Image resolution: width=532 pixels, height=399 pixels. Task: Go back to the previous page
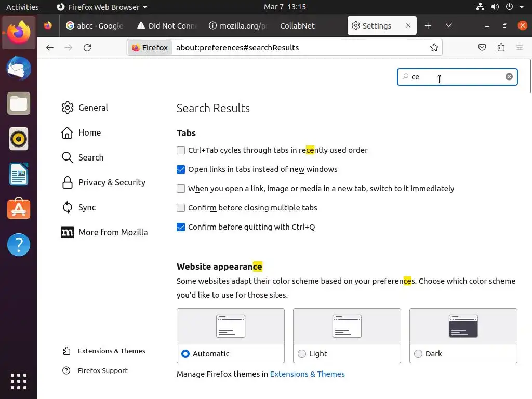pyautogui.click(x=50, y=48)
